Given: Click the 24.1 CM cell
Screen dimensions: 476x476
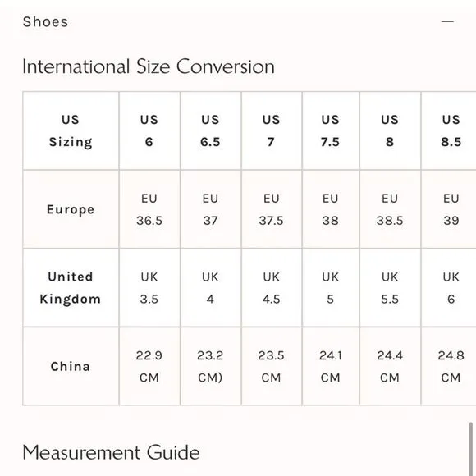Looking at the screenshot, I should click(x=331, y=366).
